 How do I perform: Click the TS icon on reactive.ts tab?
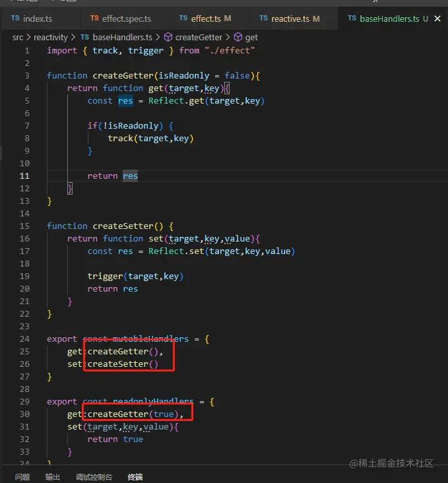pyautogui.click(x=263, y=18)
